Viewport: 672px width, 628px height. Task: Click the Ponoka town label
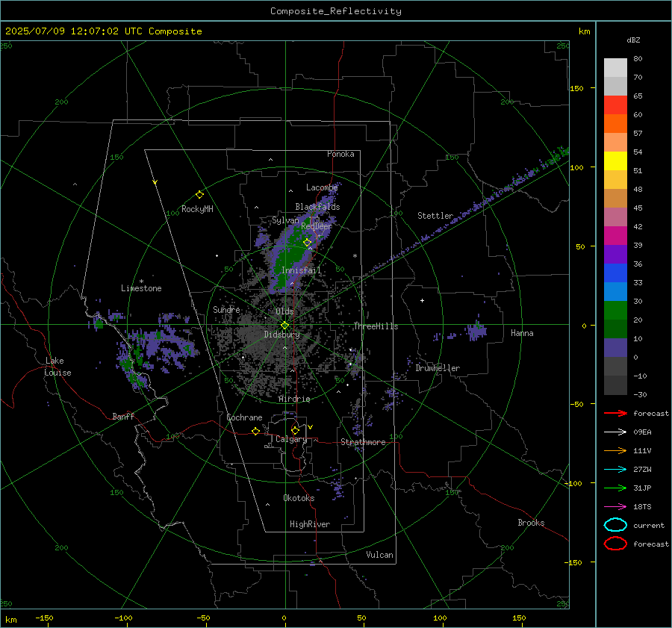(340, 154)
